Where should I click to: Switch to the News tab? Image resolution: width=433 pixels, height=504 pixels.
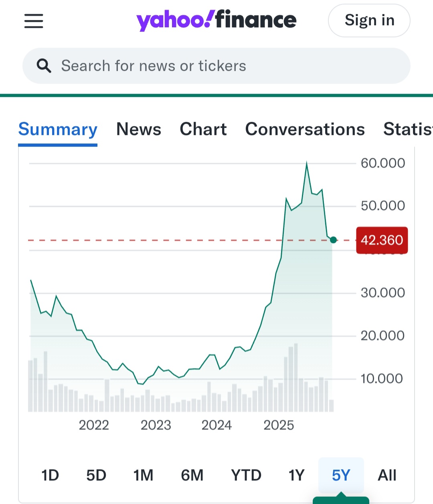[x=139, y=129]
